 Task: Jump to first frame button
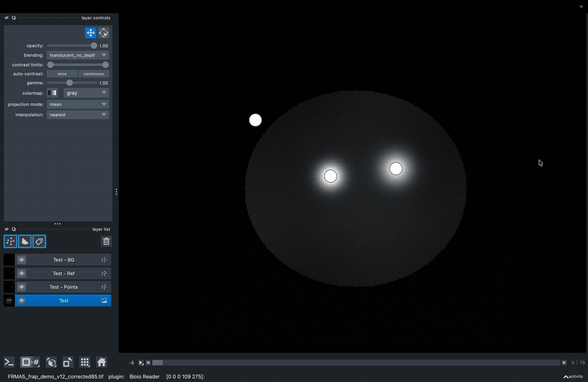(x=148, y=362)
